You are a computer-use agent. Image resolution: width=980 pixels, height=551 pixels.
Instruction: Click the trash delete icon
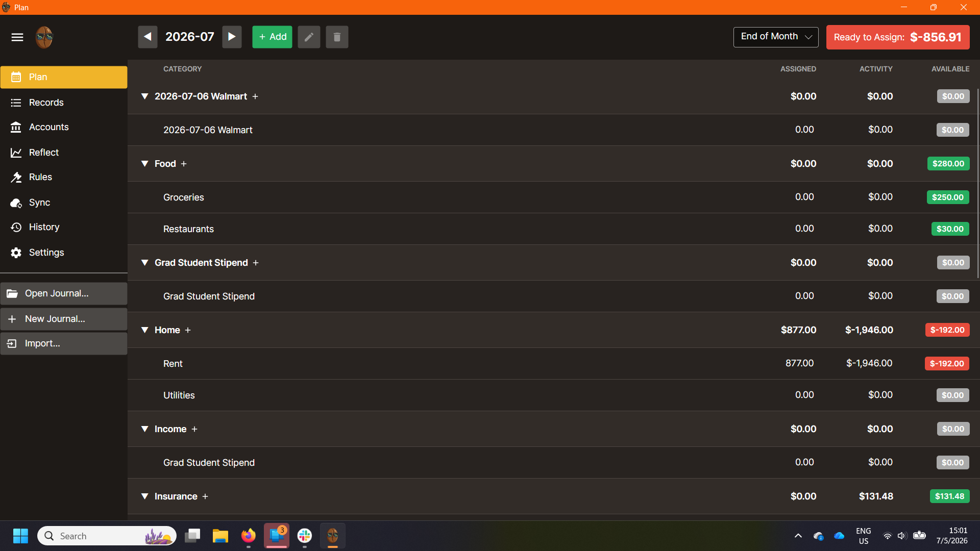337,37
